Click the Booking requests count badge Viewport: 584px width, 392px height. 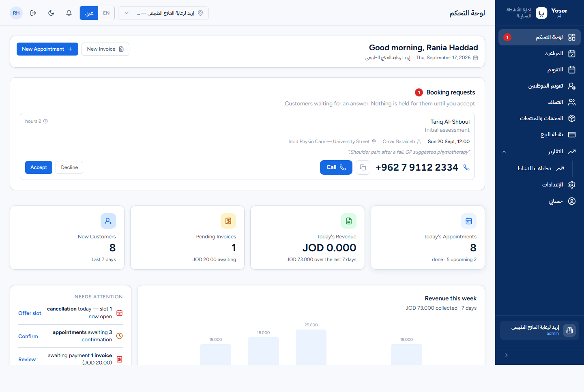419,92
